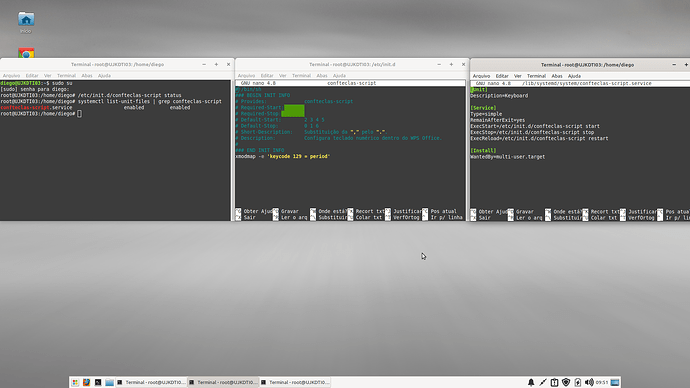Image resolution: width=690 pixels, height=388 pixels.
Task: Open the Terminal menu in the left terminal
Action: coord(66,76)
